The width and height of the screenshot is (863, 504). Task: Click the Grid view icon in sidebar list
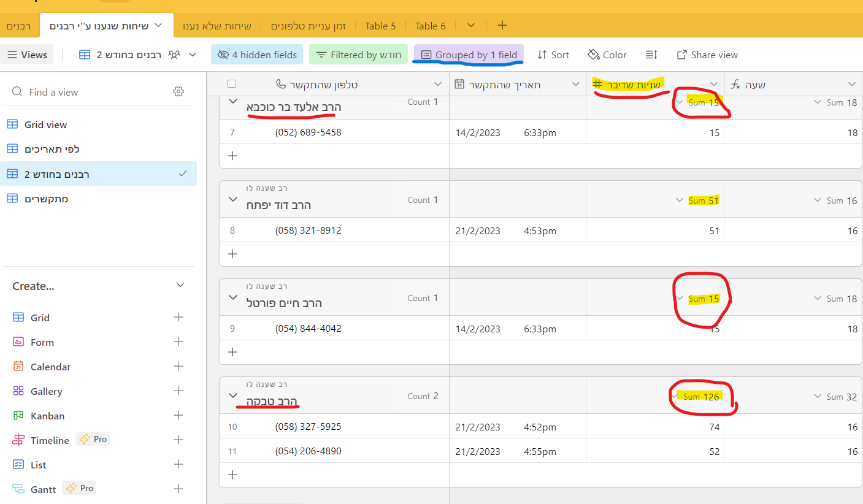click(12, 124)
